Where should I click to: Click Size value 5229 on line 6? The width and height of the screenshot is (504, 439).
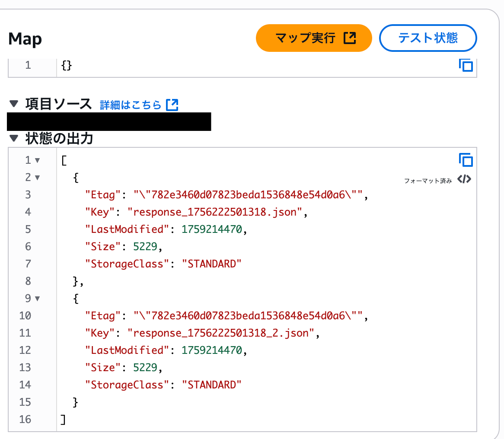145,246
